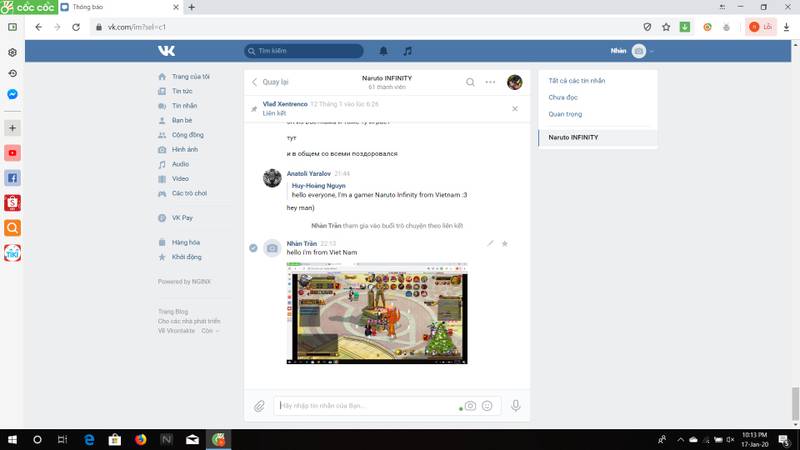Image resolution: width=800 pixels, height=450 pixels.
Task: Click Nhân Trần sender name
Action: pos(302,243)
